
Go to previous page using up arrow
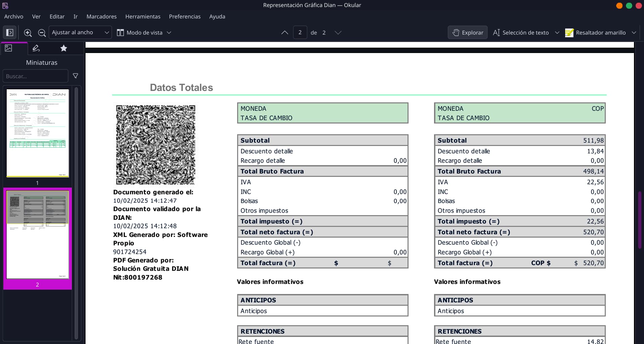[x=284, y=33]
